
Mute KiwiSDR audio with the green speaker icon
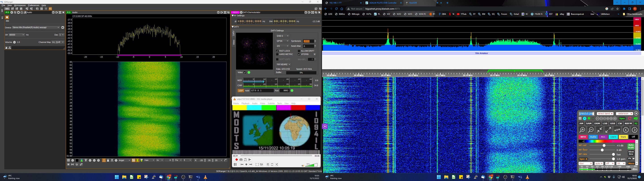point(636,118)
